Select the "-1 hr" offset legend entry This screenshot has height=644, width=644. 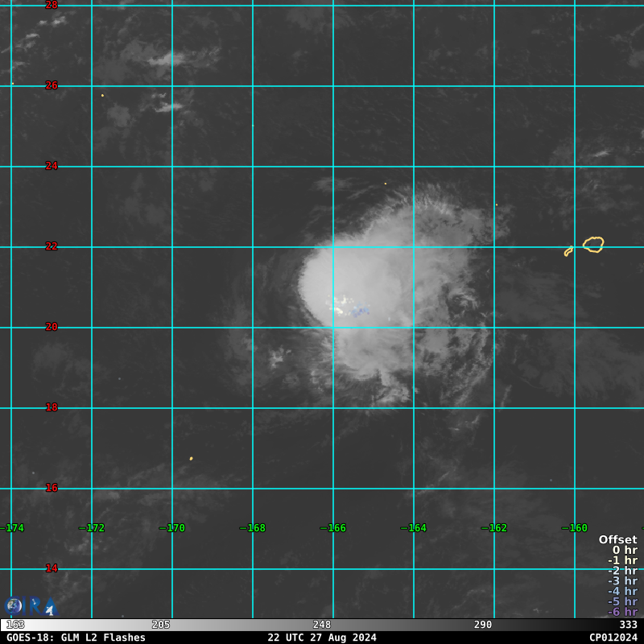pos(622,560)
